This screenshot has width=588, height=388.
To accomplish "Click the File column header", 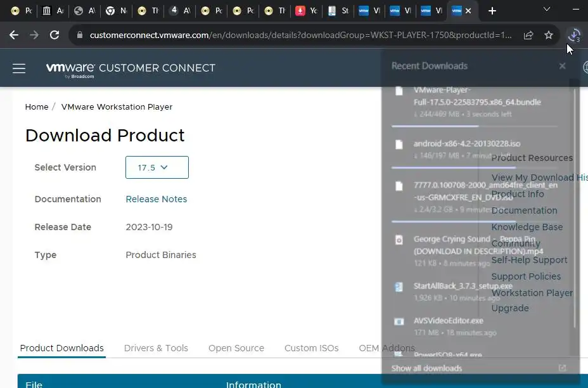I will click(34, 384).
